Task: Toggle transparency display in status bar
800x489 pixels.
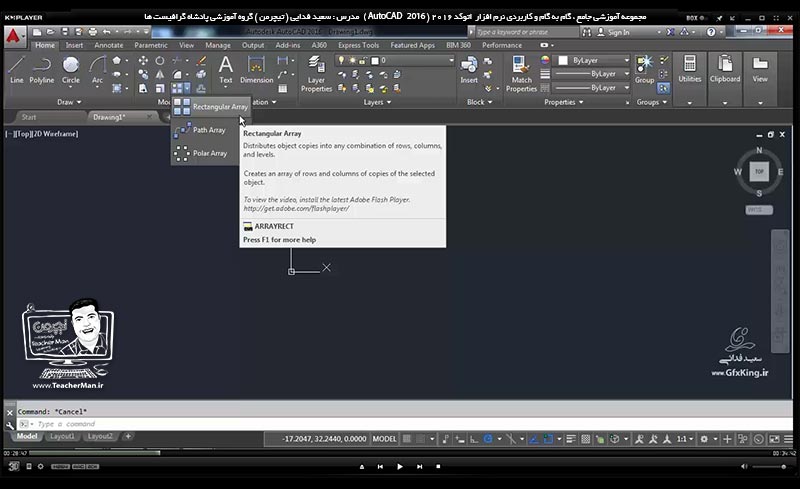Action: 586,439
